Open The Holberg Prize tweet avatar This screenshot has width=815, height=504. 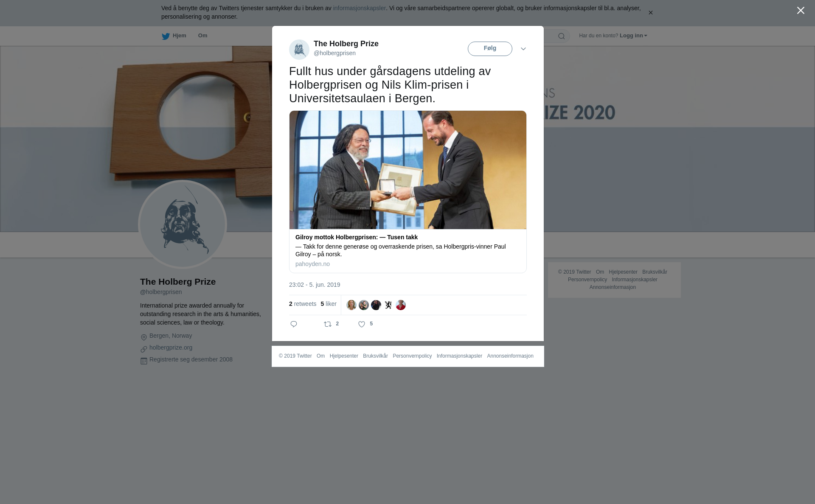pyautogui.click(x=299, y=50)
